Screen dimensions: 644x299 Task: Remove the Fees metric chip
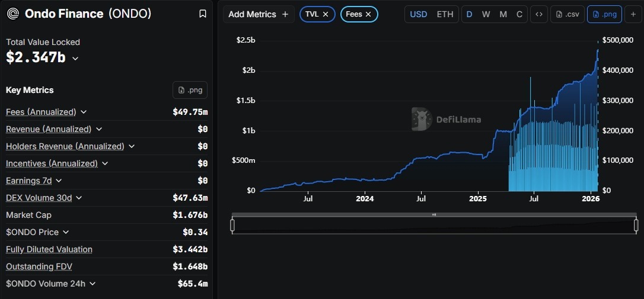tap(368, 14)
